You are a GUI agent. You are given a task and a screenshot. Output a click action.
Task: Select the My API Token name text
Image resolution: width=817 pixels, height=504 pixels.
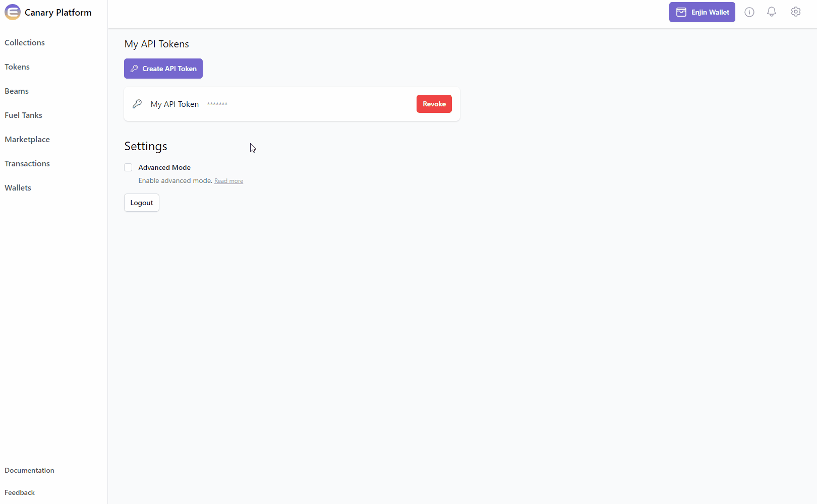174,104
